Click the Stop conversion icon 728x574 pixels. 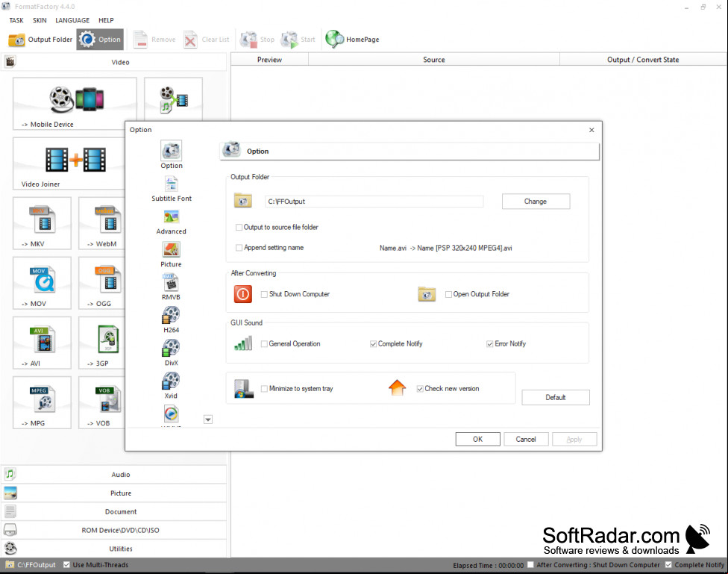point(249,40)
